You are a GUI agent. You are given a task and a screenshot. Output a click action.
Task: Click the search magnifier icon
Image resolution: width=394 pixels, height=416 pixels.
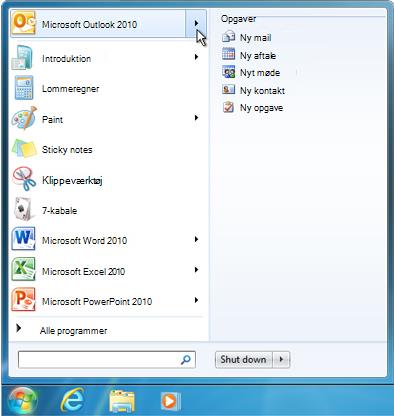pos(185,360)
